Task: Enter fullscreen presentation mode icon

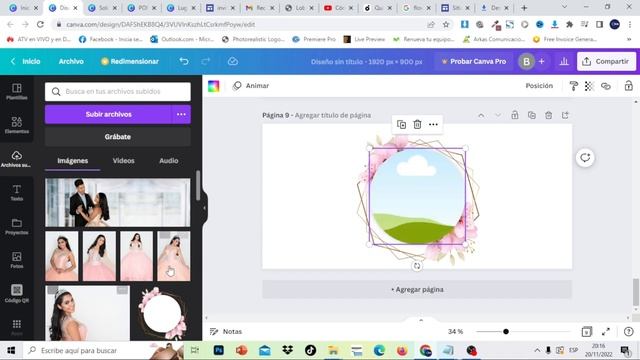Action: 606,331
